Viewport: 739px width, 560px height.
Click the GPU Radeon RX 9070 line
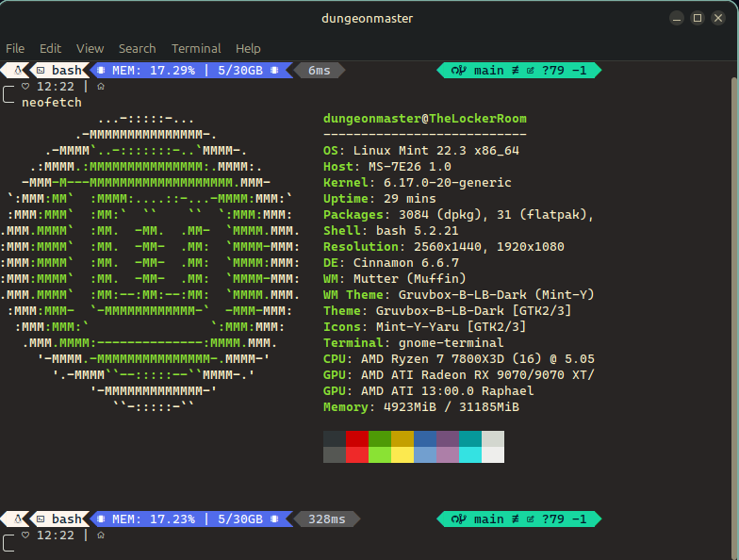pyautogui.click(x=459, y=375)
